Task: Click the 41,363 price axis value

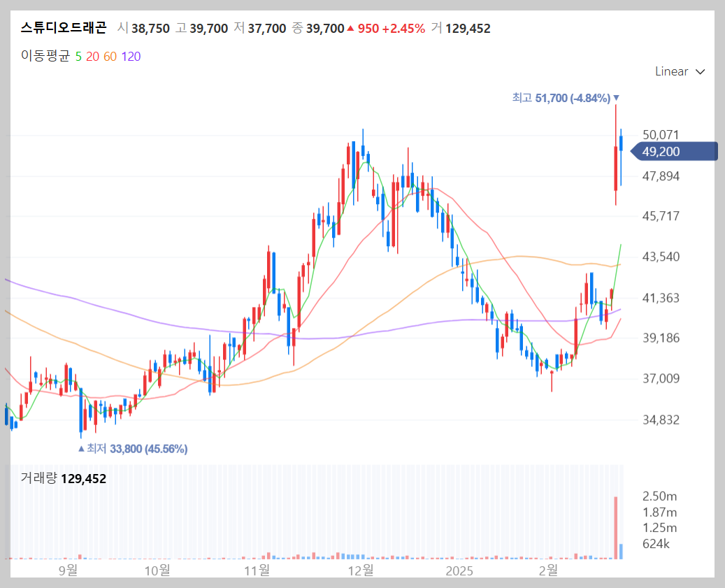Action: 661,298
